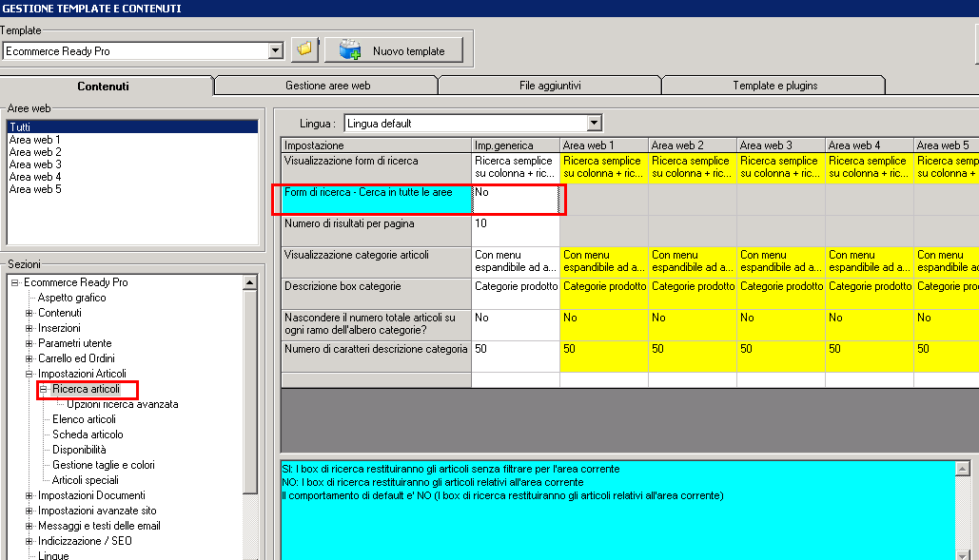979x560 pixels.
Task: Click down arrow of description box scrollbar
Action: 963,554
